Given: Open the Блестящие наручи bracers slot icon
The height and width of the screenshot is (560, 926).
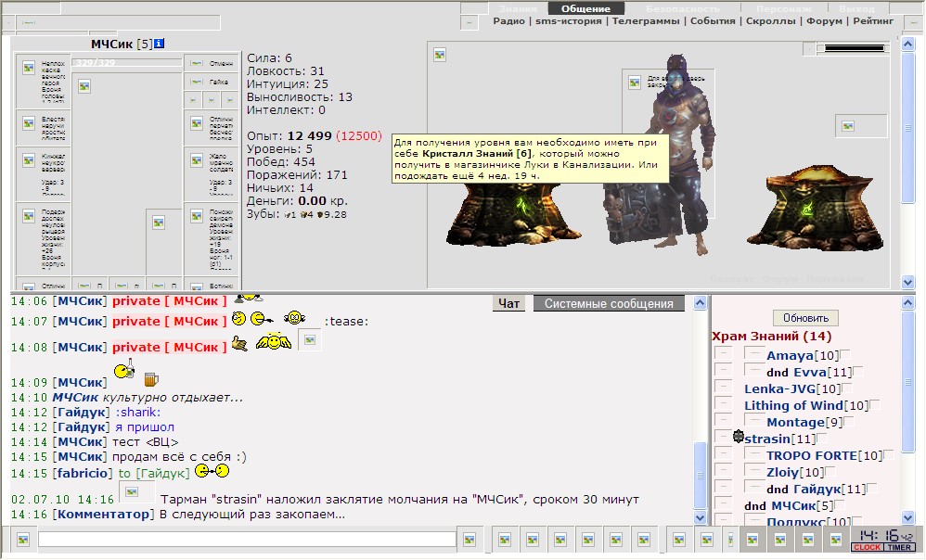Looking at the screenshot, I should 29,123.
